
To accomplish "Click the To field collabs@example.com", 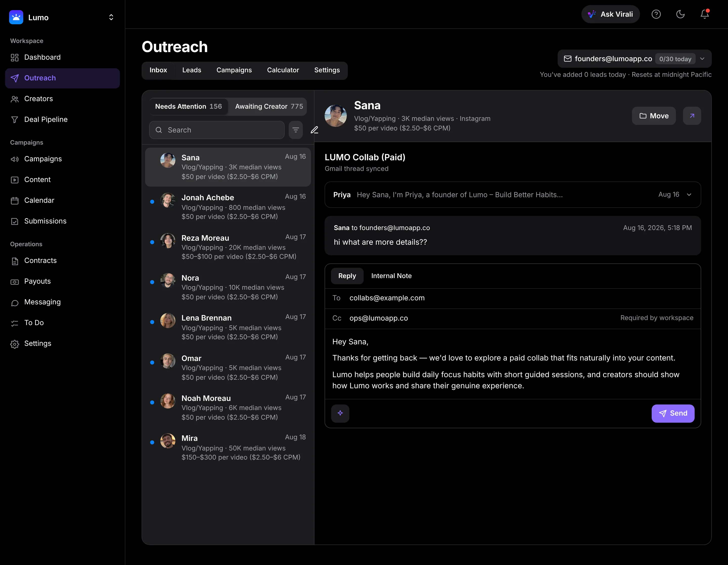I will click(513, 298).
